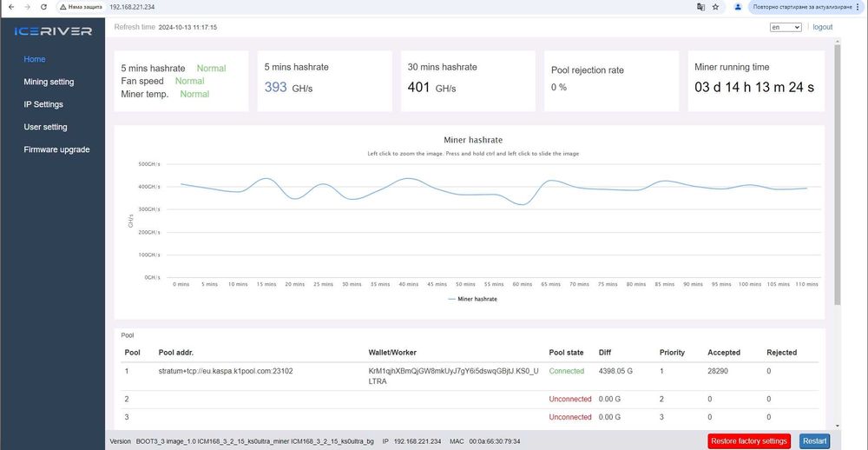Click the page's vertical scrollbar
The height and width of the screenshot is (450, 868).
tap(837, 174)
